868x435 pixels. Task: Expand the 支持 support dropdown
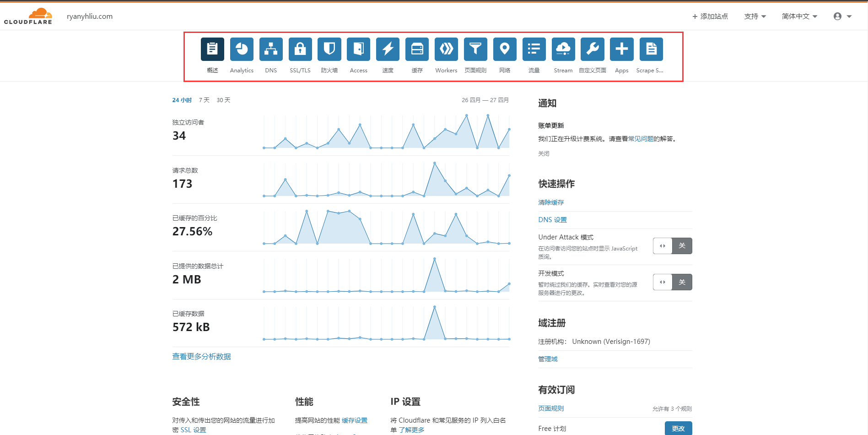coord(755,16)
